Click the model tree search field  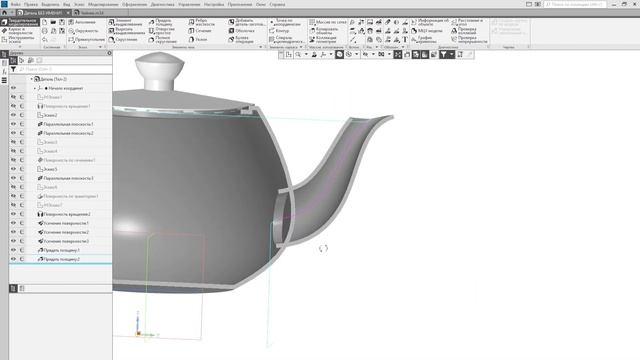[65, 69]
